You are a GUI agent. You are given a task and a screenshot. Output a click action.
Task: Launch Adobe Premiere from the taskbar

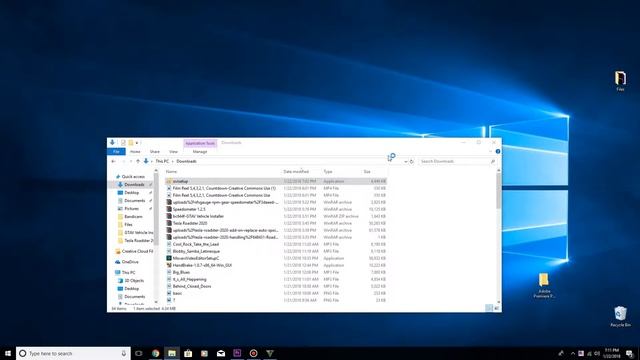[x=237, y=353]
